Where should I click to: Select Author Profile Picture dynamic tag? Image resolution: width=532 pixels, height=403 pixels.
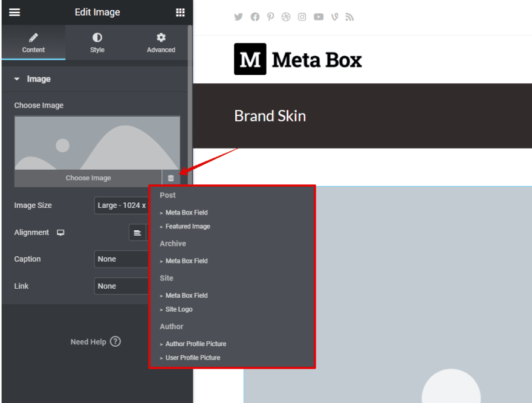pos(196,344)
